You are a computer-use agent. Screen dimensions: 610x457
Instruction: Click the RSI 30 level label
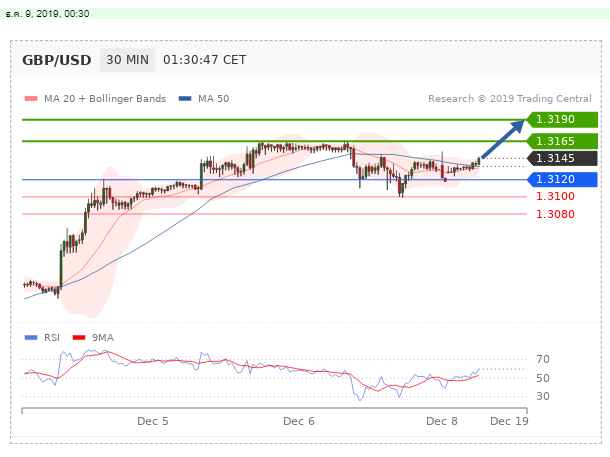coord(543,396)
